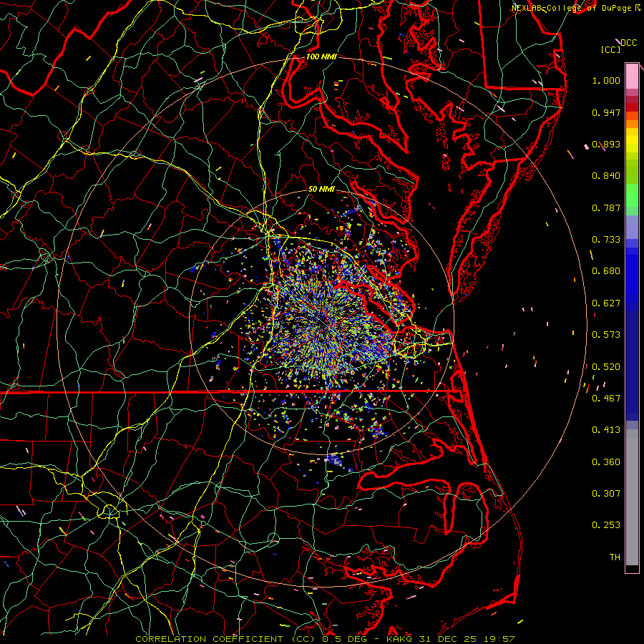Click the 0.627 legend value
644x644 pixels.
point(606,303)
